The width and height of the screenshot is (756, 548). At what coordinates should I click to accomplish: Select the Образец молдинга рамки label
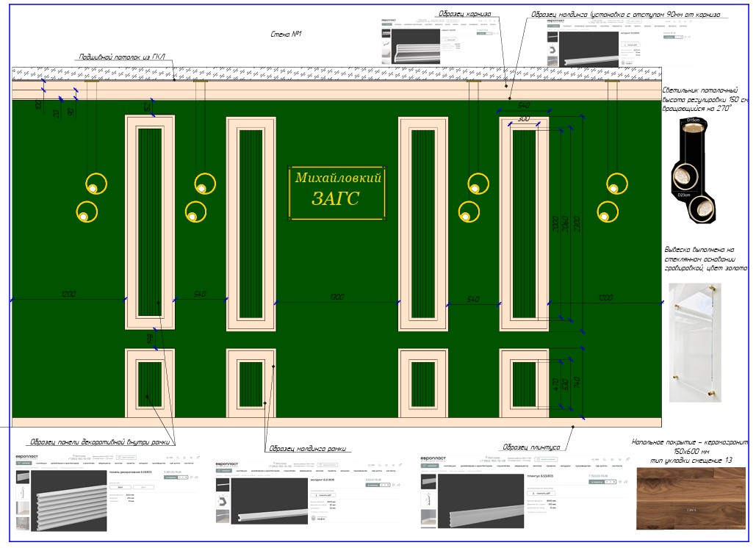coord(307,448)
